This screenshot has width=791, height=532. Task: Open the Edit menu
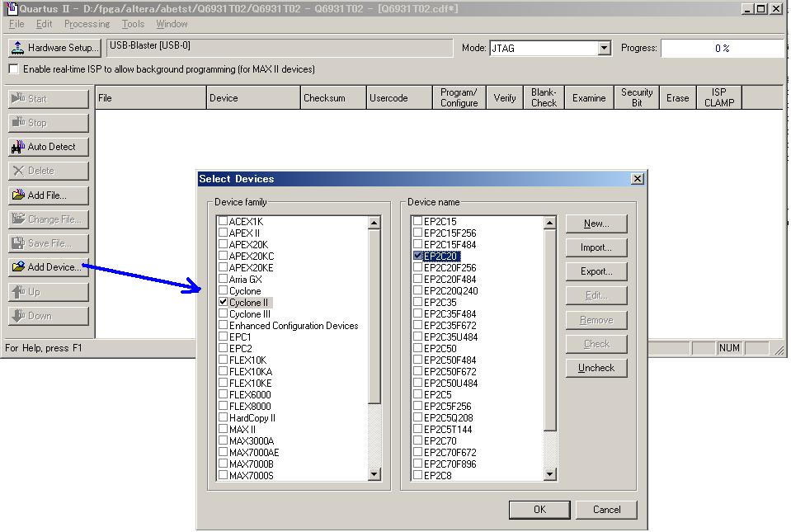45,24
